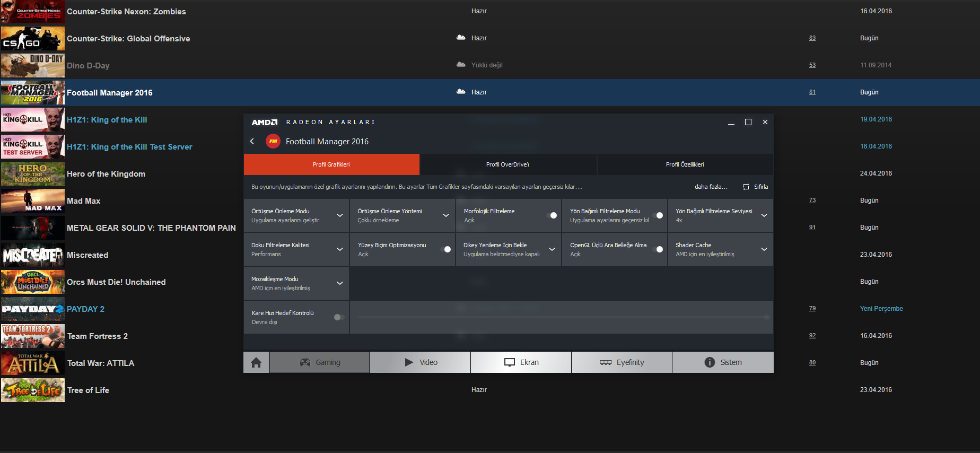
Task: Toggle Morfolojik Filtreleme switch
Action: click(552, 215)
